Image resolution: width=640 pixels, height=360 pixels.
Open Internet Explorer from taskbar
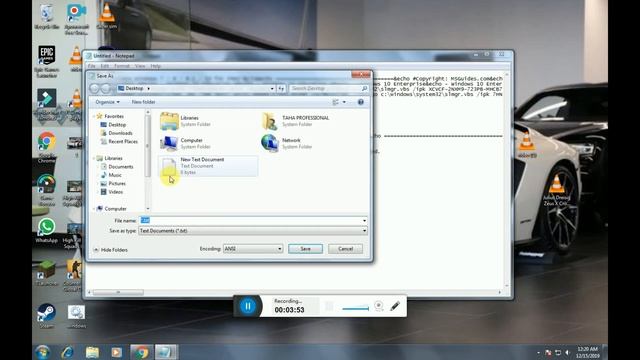[67, 352]
